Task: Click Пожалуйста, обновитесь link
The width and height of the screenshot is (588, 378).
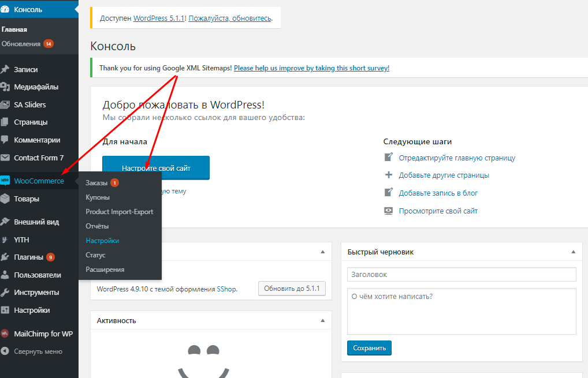Action: (230, 18)
